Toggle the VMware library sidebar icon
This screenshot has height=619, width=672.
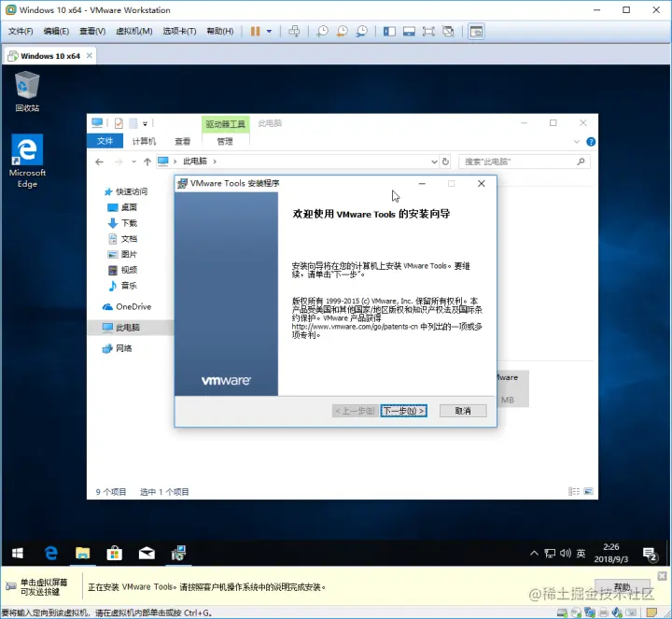389,32
